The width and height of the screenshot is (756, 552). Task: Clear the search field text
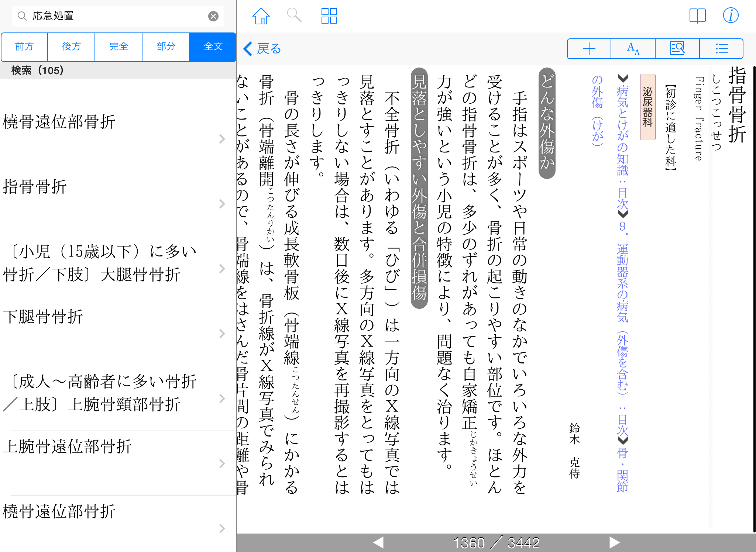(x=213, y=16)
